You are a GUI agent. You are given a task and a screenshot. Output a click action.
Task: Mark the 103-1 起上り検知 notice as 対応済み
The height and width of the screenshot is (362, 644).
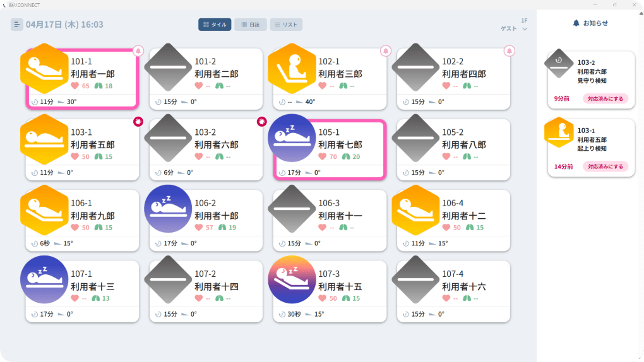(605, 166)
